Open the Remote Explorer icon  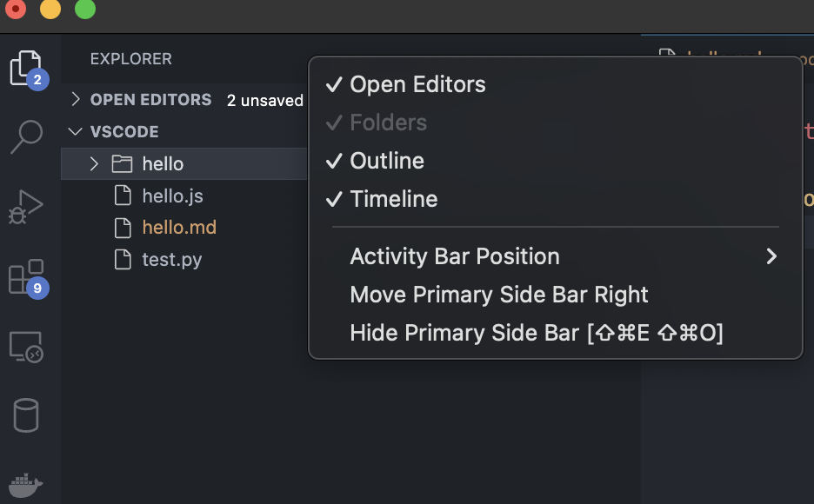pos(26,347)
